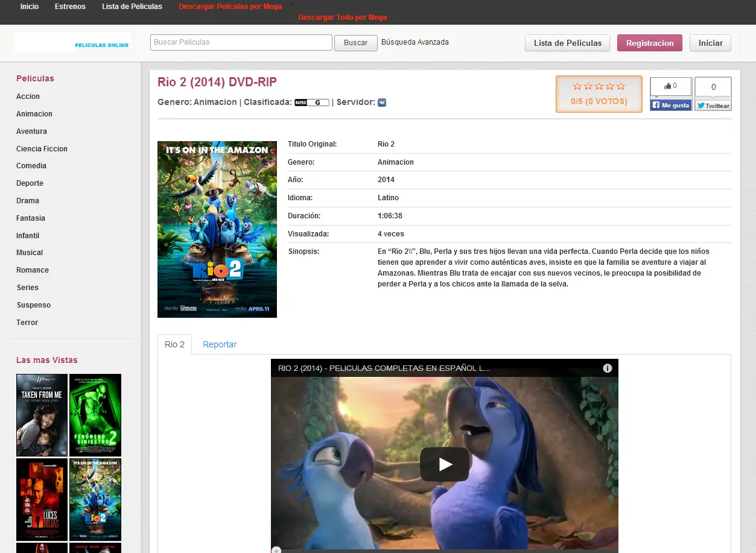This screenshot has width=756, height=553.
Task: Click the Registracion button
Action: pos(650,43)
